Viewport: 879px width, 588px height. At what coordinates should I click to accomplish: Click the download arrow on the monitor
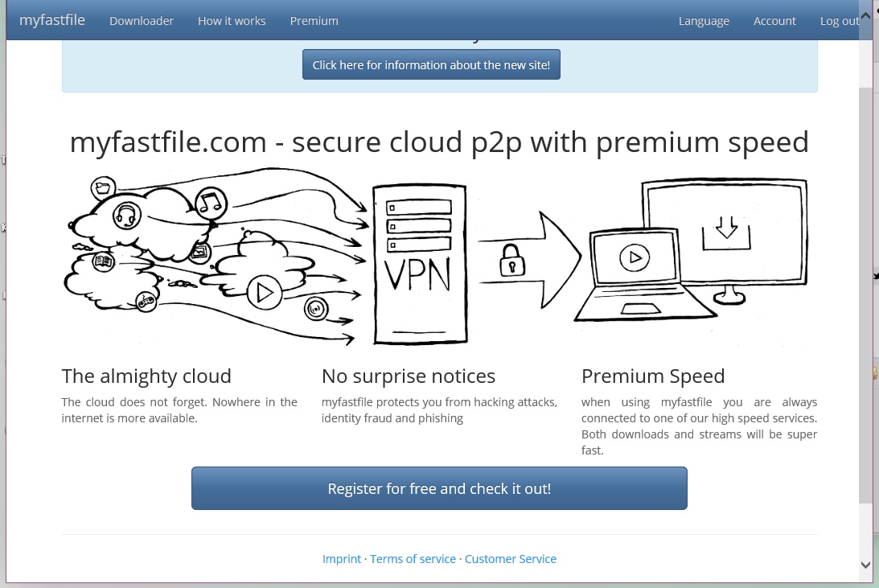pos(726,233)
